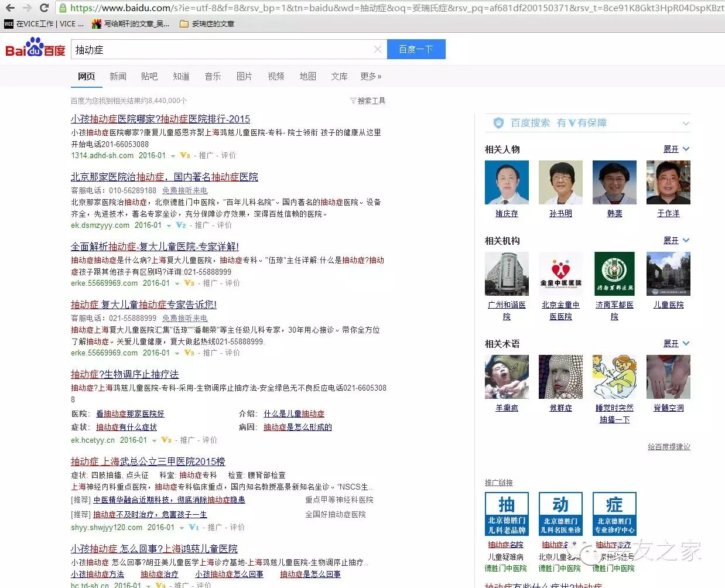Switch to the 图片 tab
Viewport: 725px width, 588px height.
(x=244, y=76)
